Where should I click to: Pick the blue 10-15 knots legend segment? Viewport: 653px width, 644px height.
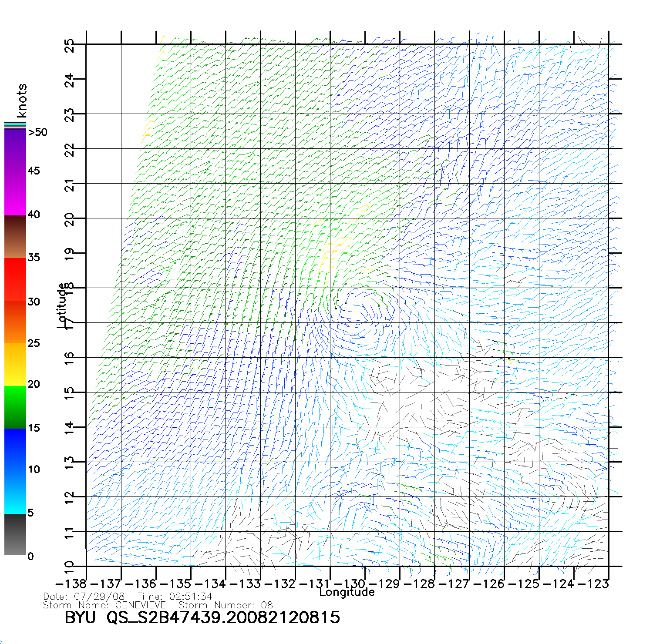point(15,449)
